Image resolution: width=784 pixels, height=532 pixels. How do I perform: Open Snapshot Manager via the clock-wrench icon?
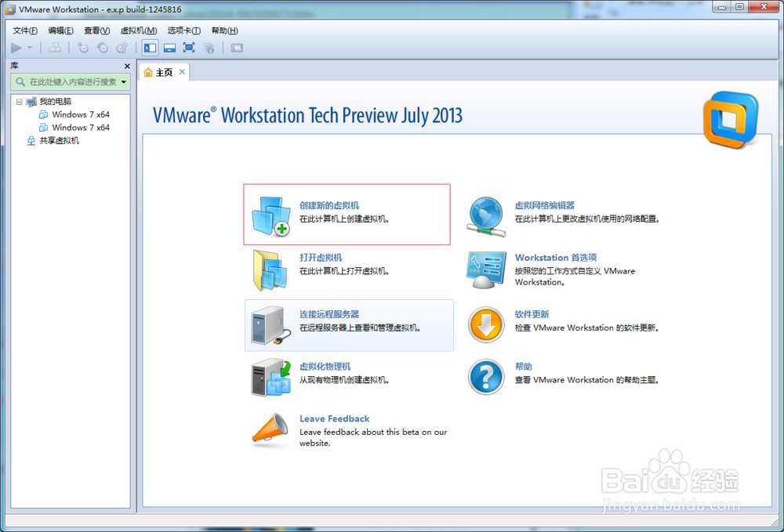[x=122, y=48]
